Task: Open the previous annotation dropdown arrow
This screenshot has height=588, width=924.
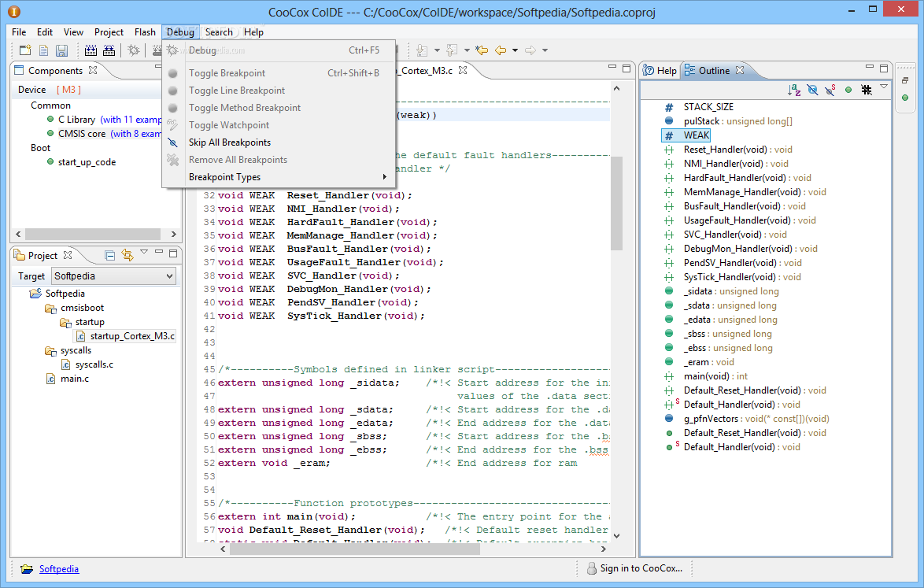Action: click(467, 50)
